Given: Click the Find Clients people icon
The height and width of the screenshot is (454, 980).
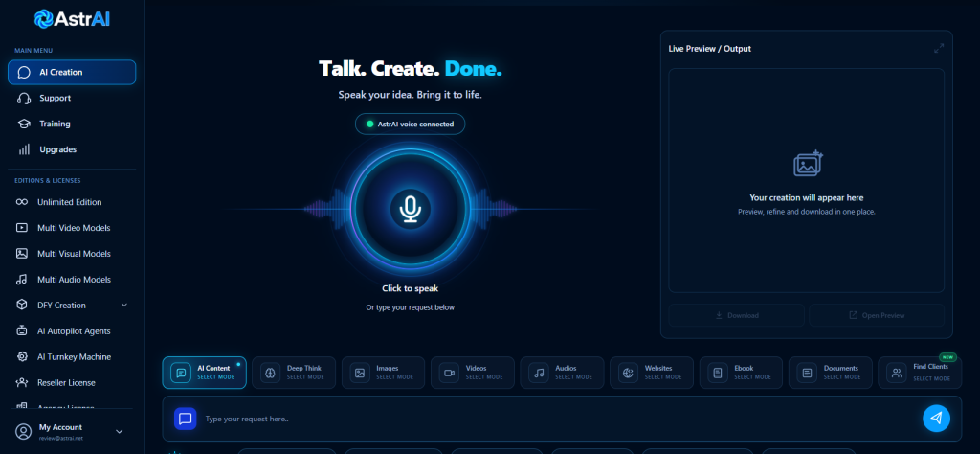Looking at the screenshot, I should pyautogui.click(x=896, y=373).
